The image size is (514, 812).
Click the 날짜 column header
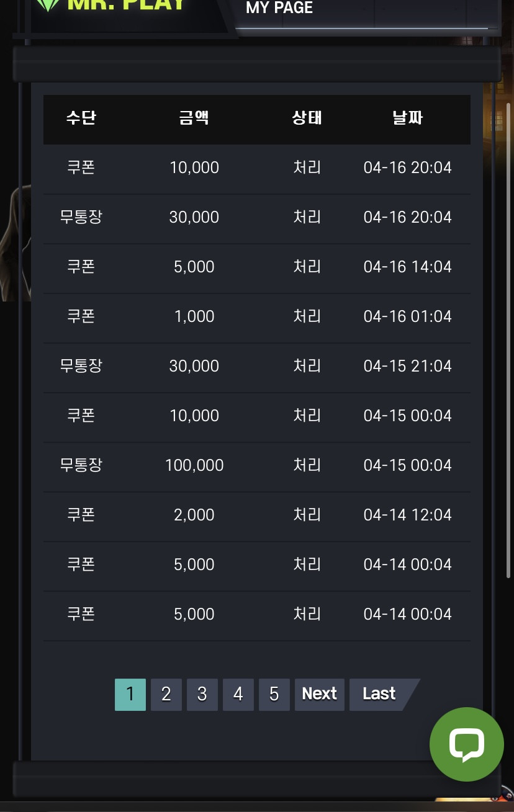pyautogui.click(x=408, y=117)
